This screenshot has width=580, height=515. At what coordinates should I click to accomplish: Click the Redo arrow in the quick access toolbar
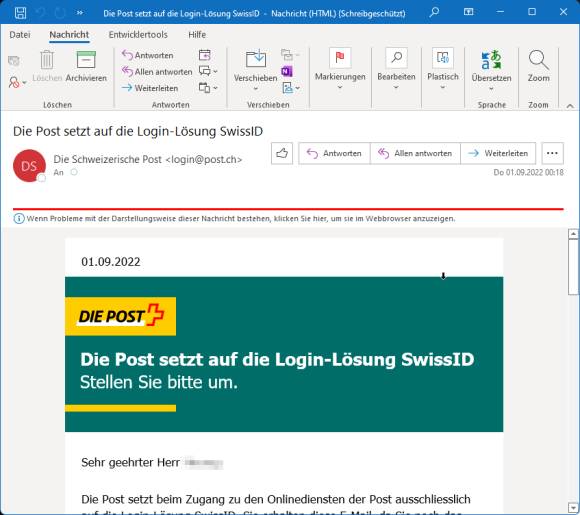pos(60,13)
